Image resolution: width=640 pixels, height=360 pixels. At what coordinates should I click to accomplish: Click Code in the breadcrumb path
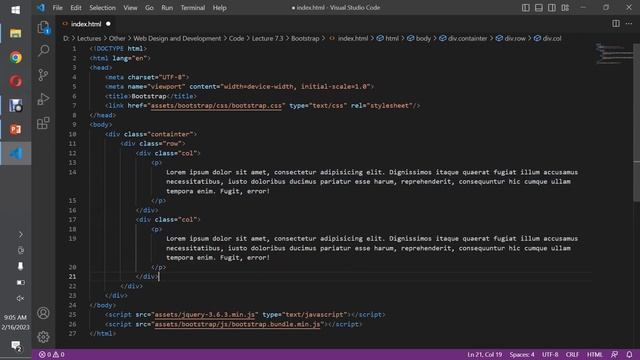click(x=236, y=38)
